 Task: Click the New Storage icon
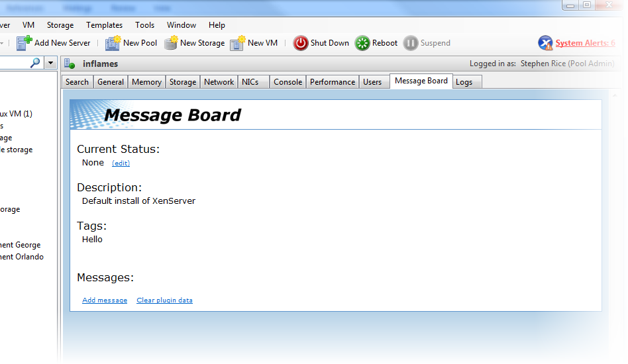coord(171,43)
